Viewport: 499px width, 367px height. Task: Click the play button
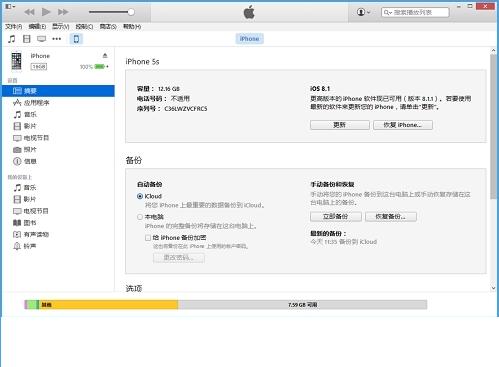coord(46,12)
